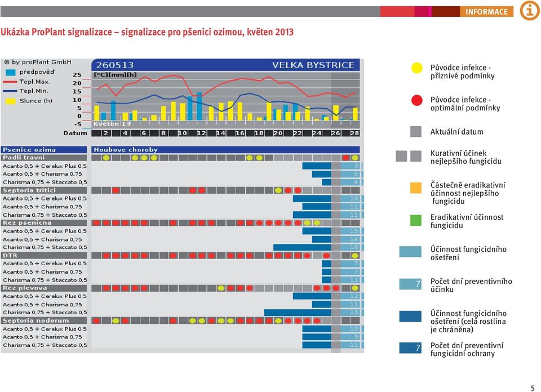
Task: Click the Aktuální datum legend text
Action: pyautogui.click(x=456, y=132)
